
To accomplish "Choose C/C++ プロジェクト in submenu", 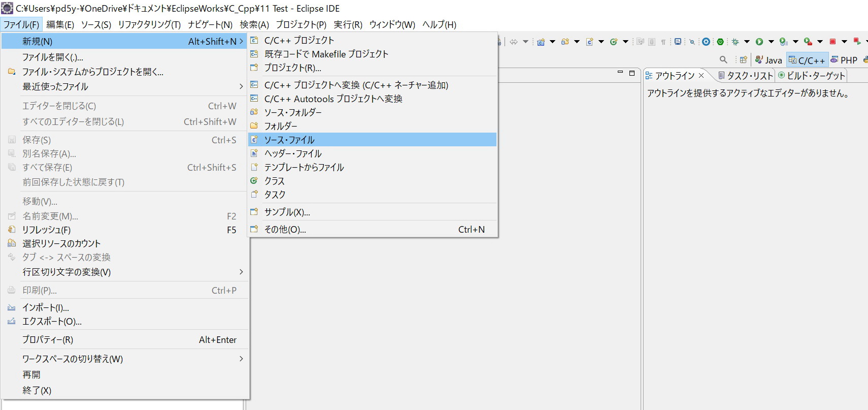I will coord(372,40).
